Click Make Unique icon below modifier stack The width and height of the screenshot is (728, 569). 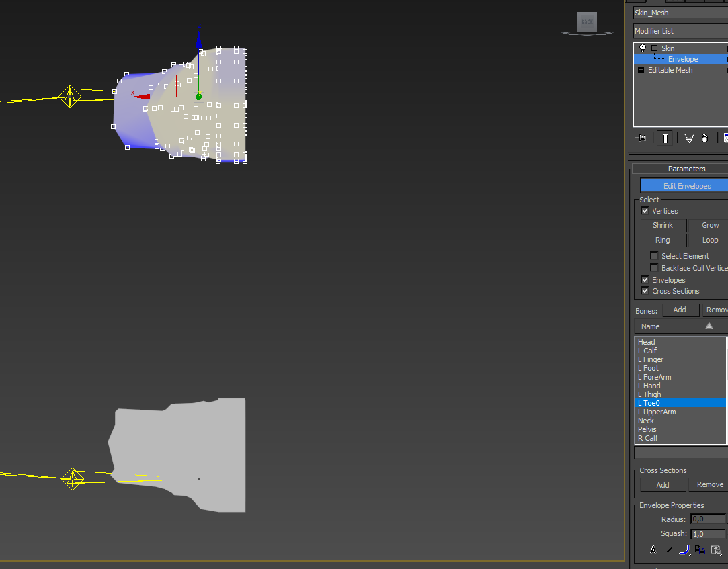pos(689,138)
